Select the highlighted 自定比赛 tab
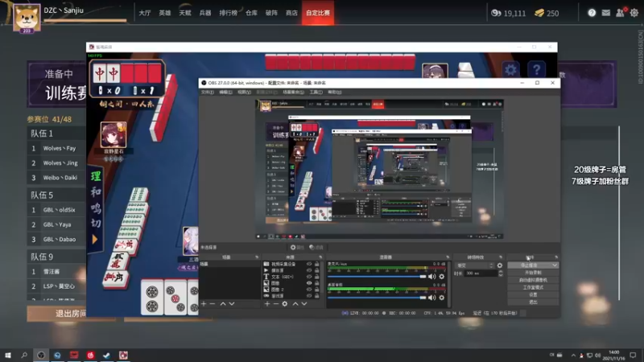This screenshot has height=362, width=644. coord(317,13)
